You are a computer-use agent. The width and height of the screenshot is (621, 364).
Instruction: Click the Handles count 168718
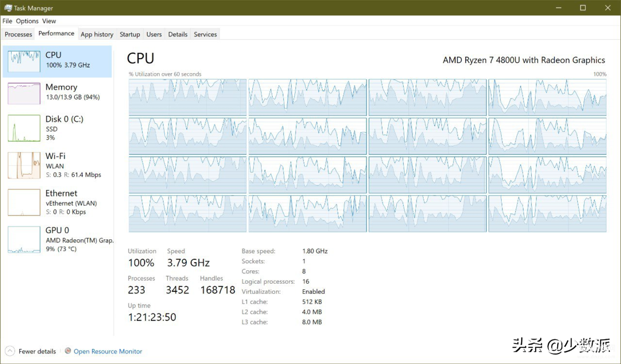tap(218, 290)
